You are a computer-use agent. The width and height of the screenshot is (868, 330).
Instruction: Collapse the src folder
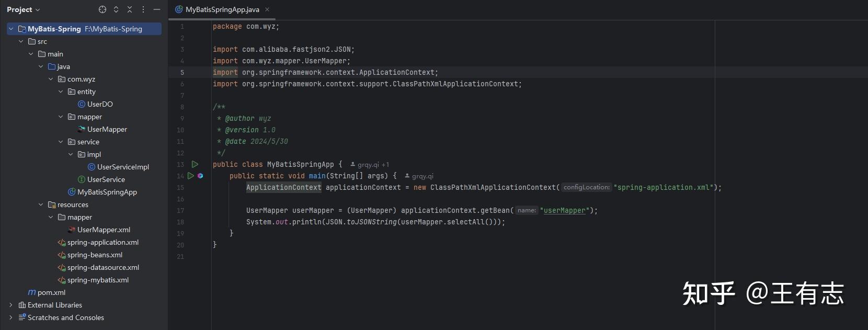coord(21,41)
